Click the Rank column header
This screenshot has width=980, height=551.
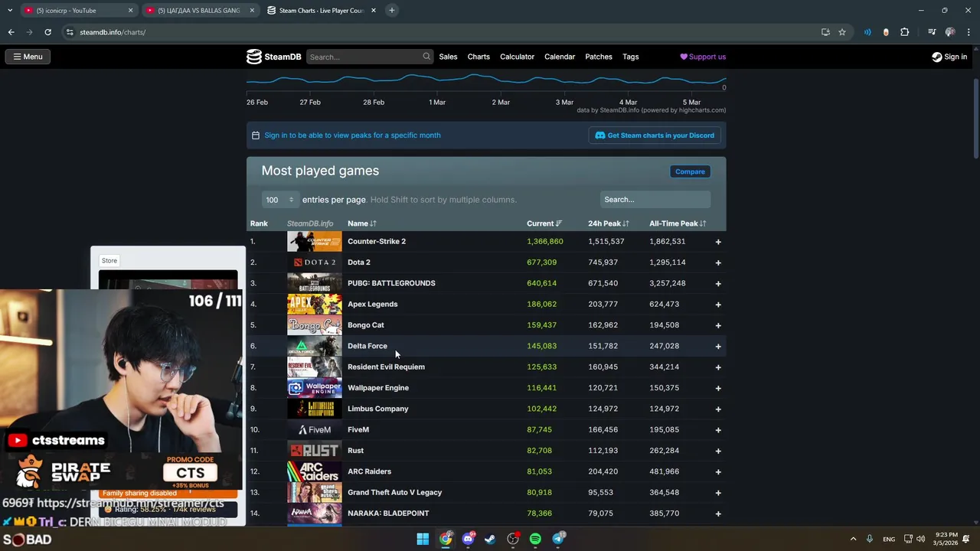point(259,223)
